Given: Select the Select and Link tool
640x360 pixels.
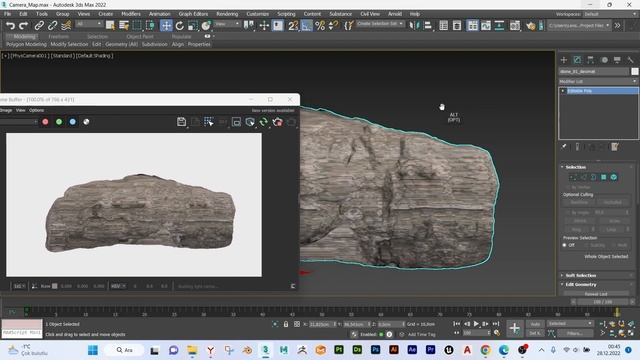Looking at the screenshot, I should [x=39, y=26].
